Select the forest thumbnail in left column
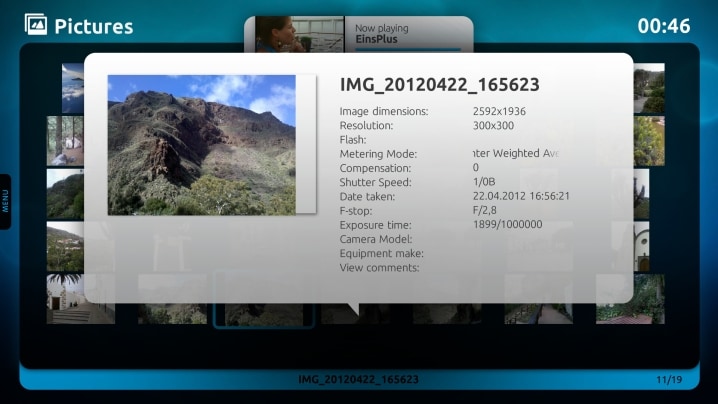The height and width of the screenshot is (404, 718). (65, 140)
